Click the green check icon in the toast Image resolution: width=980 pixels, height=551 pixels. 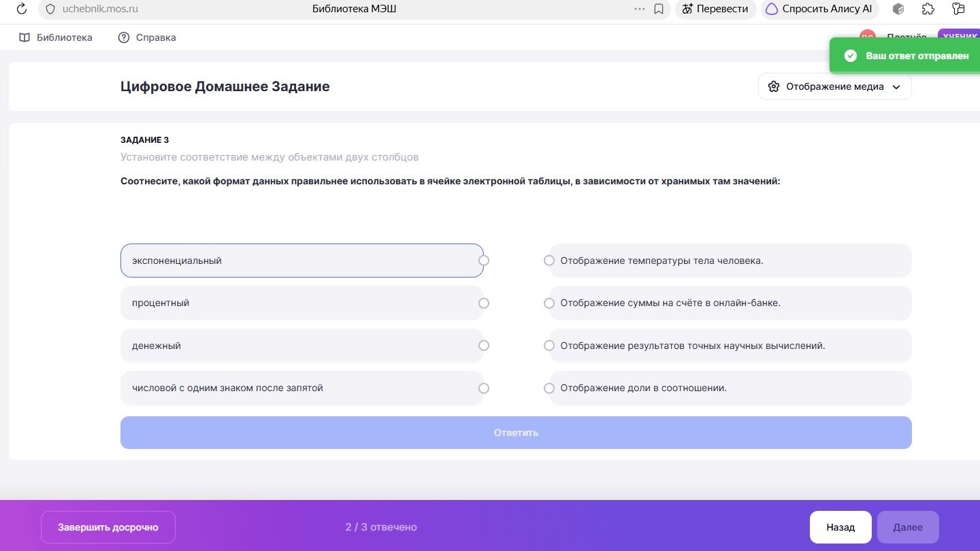pos(850,56)
